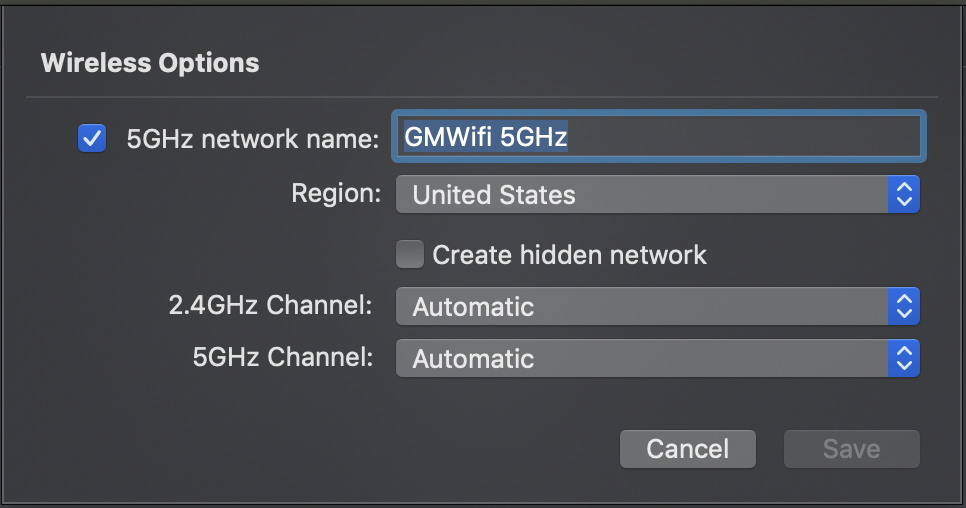The image size is (966, 508).
Task: Click the Create hidden network label text
Action: [569, 255]
